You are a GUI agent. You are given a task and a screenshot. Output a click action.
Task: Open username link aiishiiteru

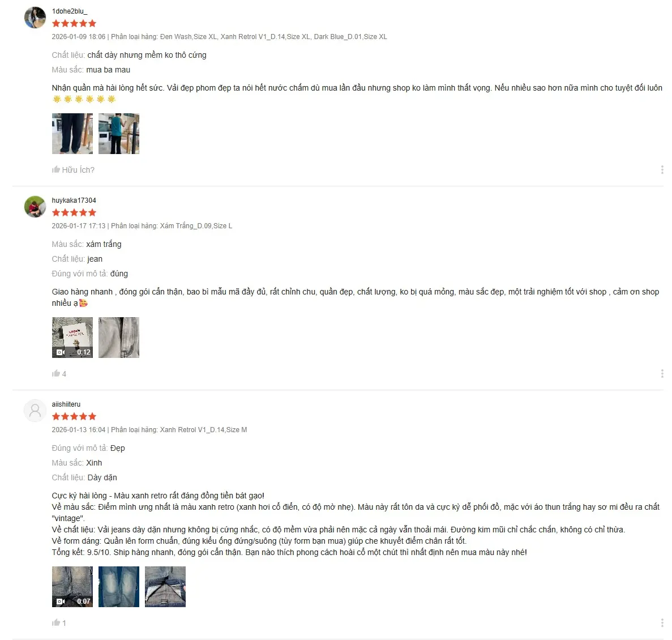click(x=66, y=404)
